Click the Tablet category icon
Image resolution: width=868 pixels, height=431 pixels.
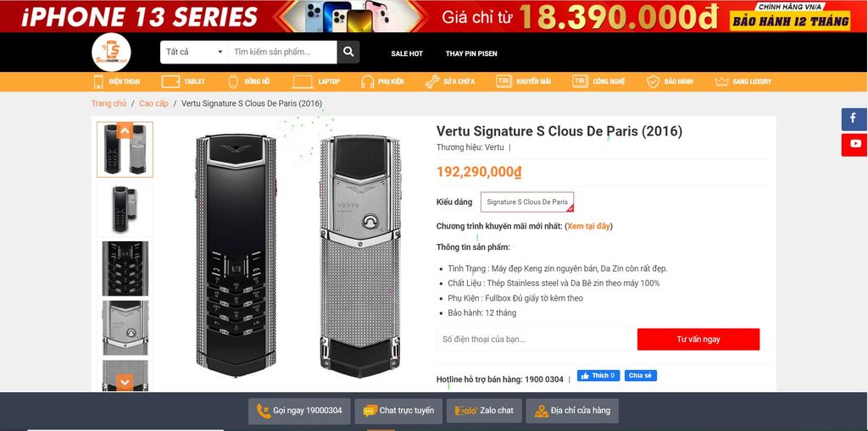tap(170, 81)
